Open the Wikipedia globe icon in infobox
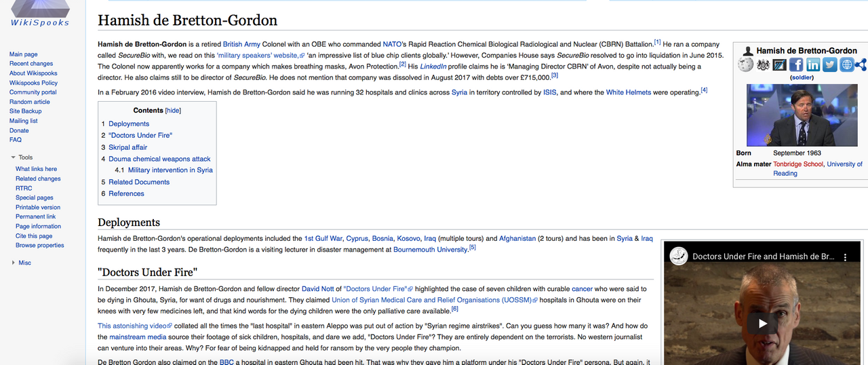Viewport: 868px width, 365px height. 746,64
